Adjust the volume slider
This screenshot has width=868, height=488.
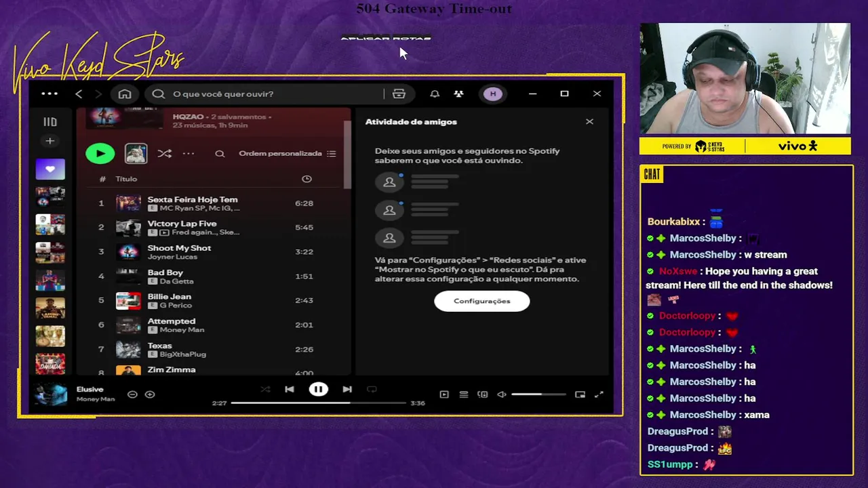(538, 394)
